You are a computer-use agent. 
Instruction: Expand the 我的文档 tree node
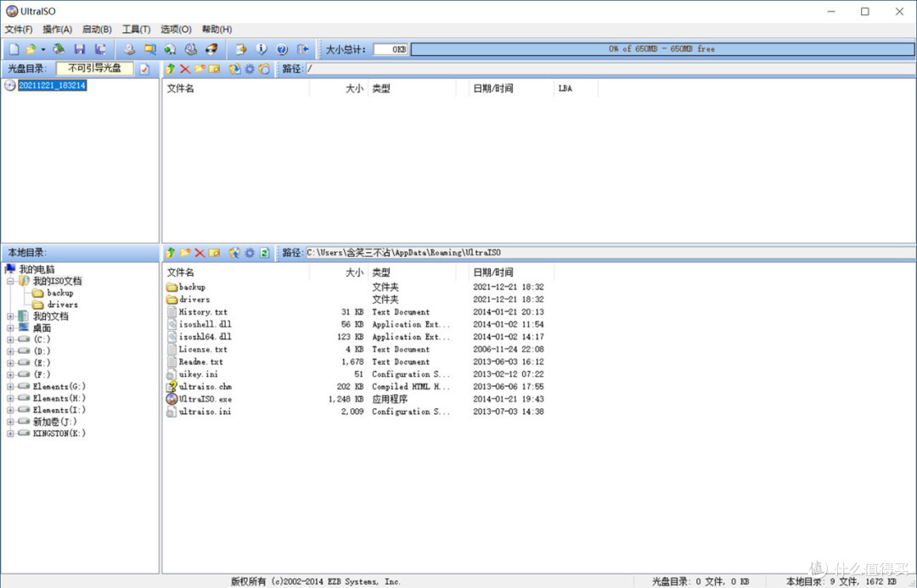pyautogui.click(x=10, y=316)
